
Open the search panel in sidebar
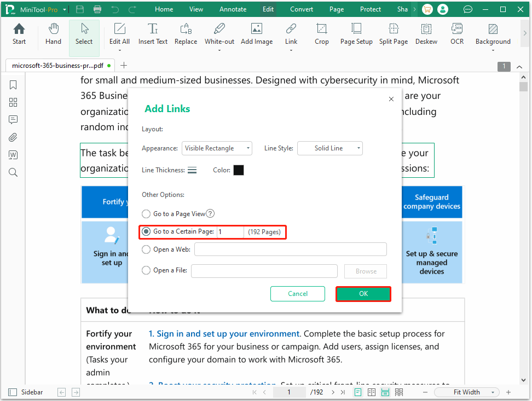click(13, 172)
